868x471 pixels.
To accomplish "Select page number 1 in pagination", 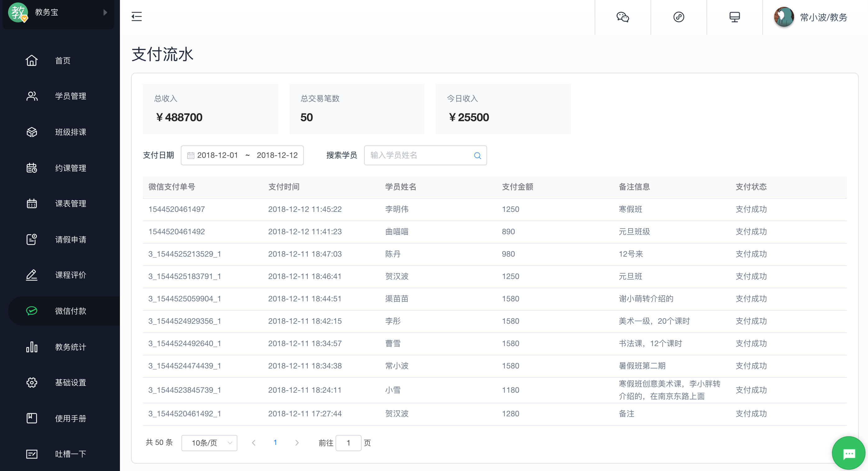I will 275,443.
